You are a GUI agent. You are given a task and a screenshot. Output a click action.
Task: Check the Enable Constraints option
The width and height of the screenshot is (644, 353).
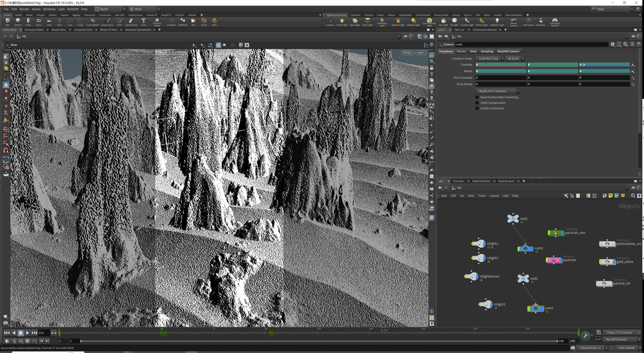click(x=477, y=108)
